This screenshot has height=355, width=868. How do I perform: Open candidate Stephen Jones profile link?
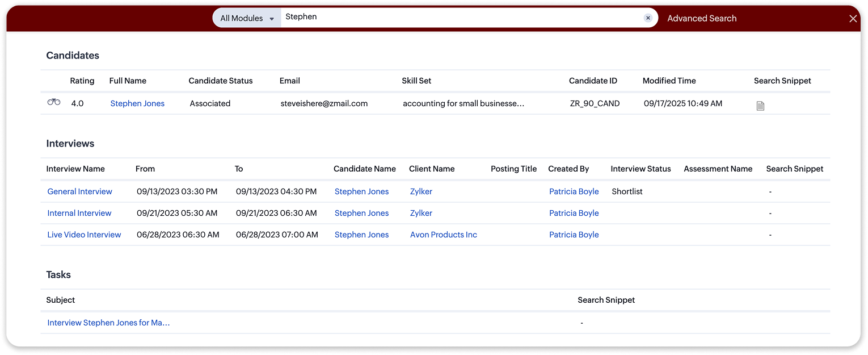(x=137, y=103)
